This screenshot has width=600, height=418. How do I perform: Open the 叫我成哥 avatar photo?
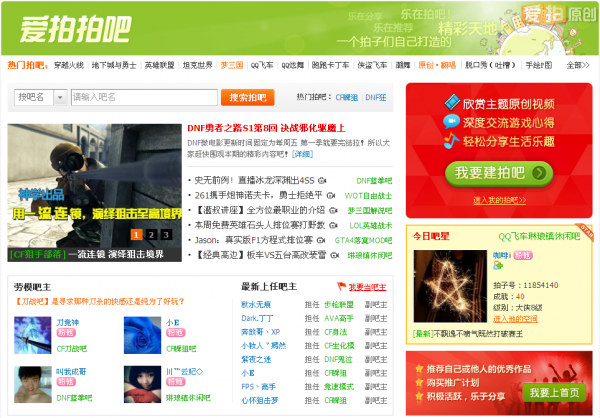pyautogui.click(x=33, y=384)
